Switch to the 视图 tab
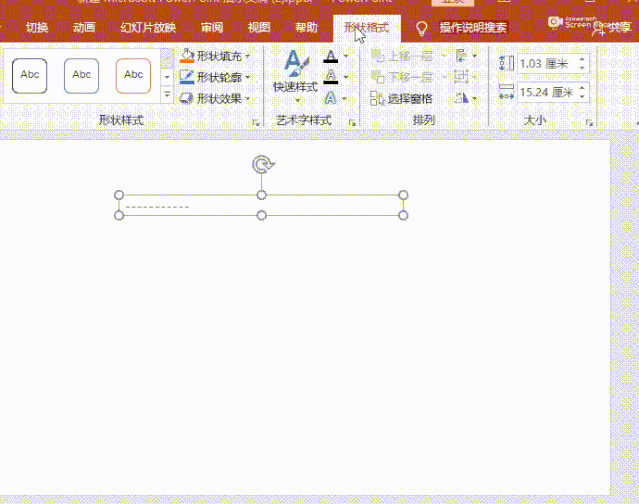Image resolution: width=639 pixels, height=504 pixels. tap(259, 27)
